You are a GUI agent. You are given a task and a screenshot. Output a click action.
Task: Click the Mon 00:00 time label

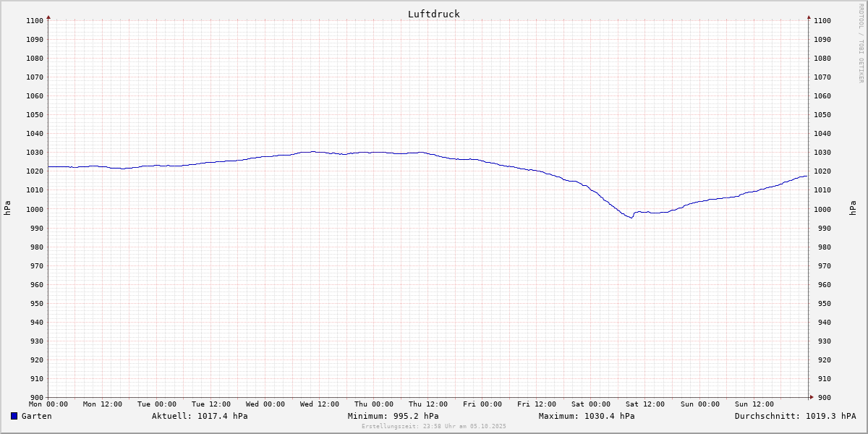pos(48,404)
